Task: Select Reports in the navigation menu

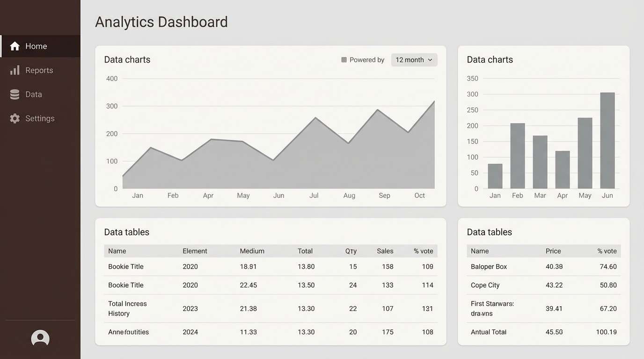Action: coord(39,70)
